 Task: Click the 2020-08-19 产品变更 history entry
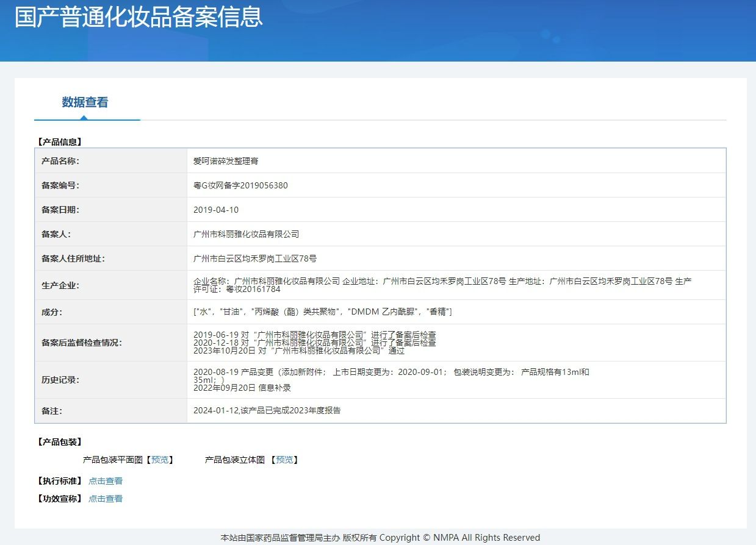click(x=391, y=372)
